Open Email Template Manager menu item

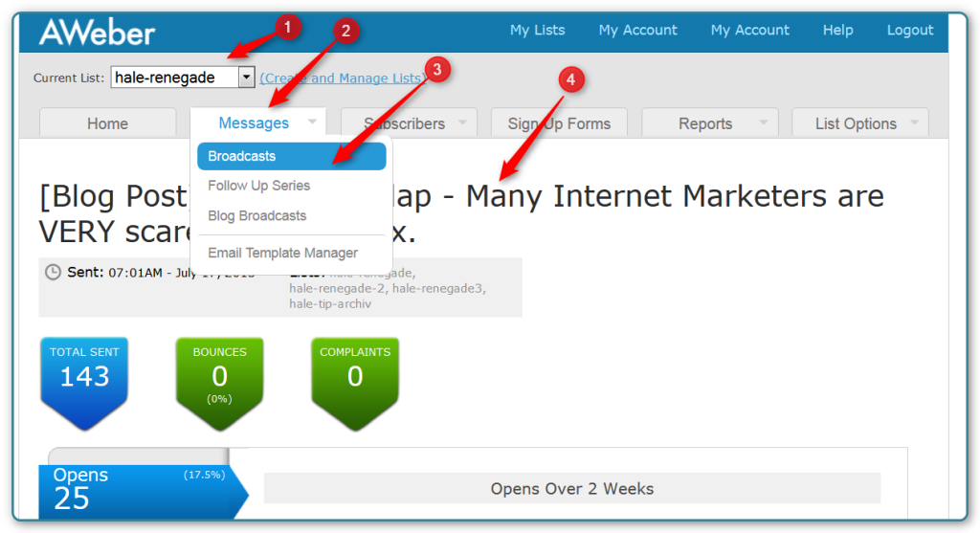(x=282, y=253)
